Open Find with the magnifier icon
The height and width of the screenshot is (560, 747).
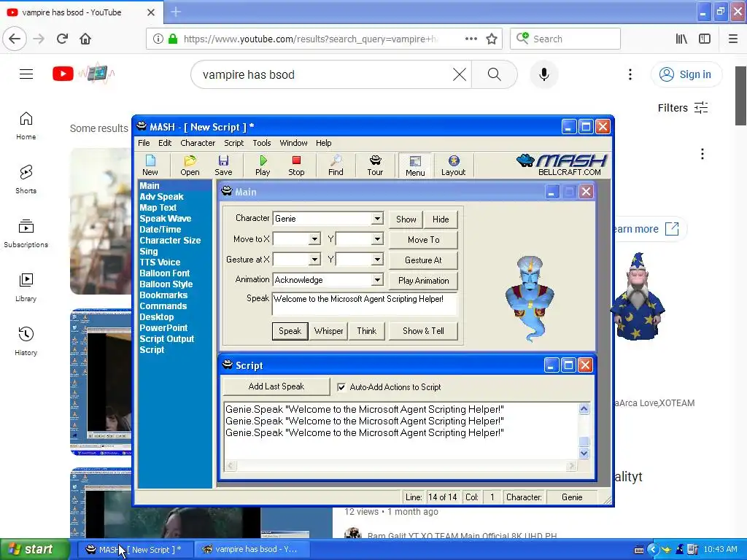(x=336, y=166)
